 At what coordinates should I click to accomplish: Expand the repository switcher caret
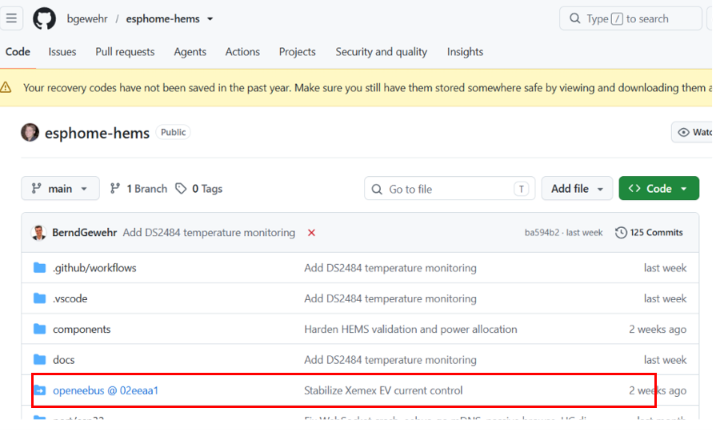pyautogui.click(x=210, y=19)
